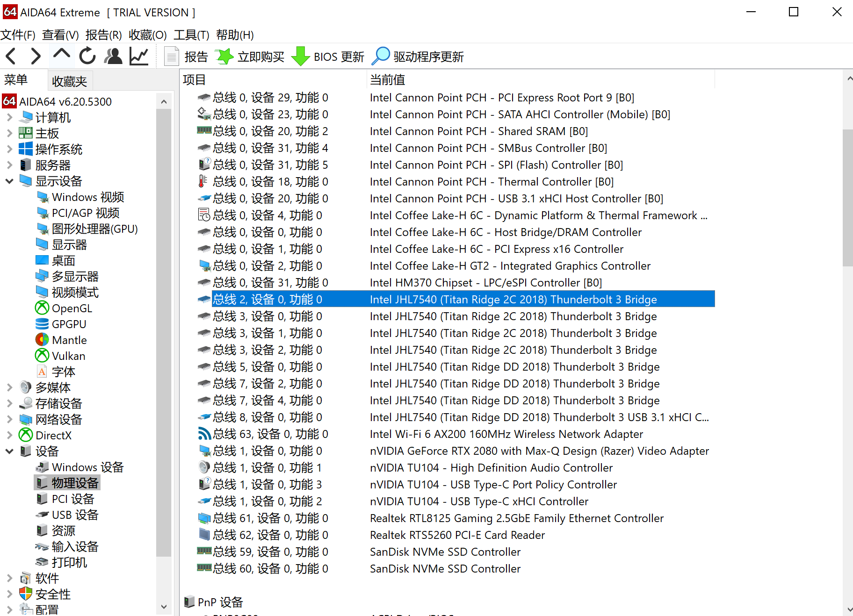The height and width of the screenshot is (616, 853).
Task: Collapse the 显示设备 tree node
Action: coord(9,181)
